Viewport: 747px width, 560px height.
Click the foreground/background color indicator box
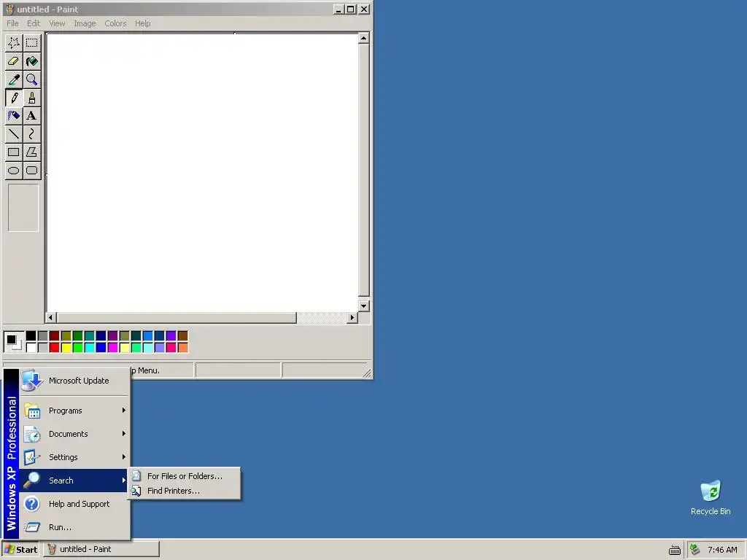point(14,342)
